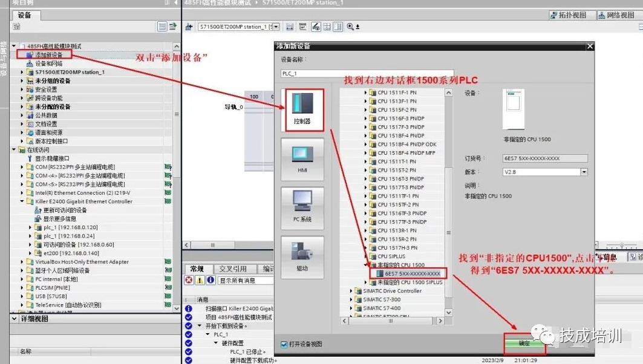Expand S71500/ET200MP station_1 tree node
The image size is (643, 364).
click(x=22, y=72)
